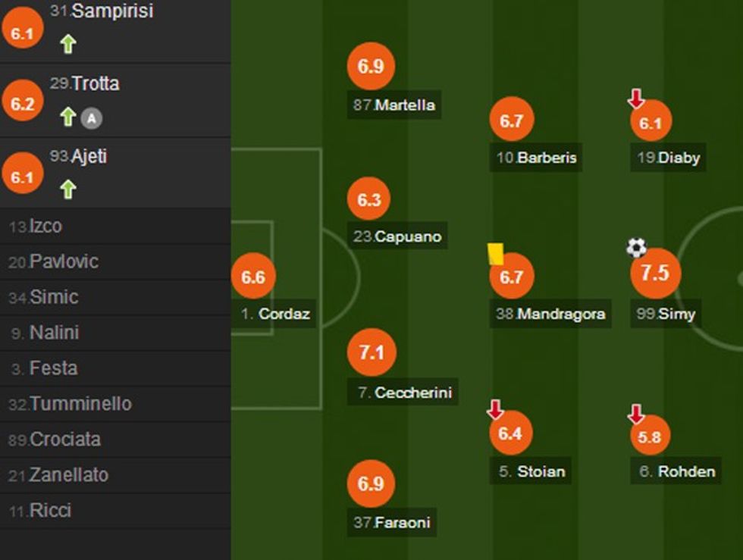Viewport: 743px width, 560px height.
Task: Click the green sub-on arrow under Ajeti
Action: (68, 189)
